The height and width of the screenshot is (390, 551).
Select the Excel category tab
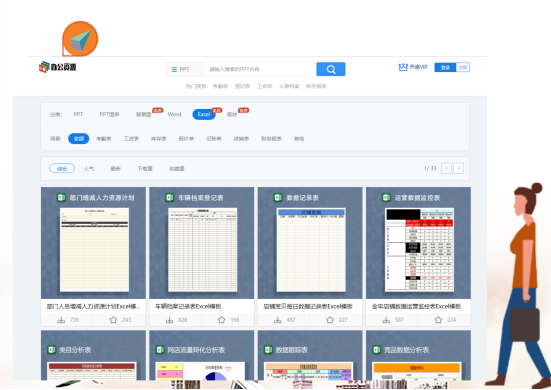coord(204,114)
